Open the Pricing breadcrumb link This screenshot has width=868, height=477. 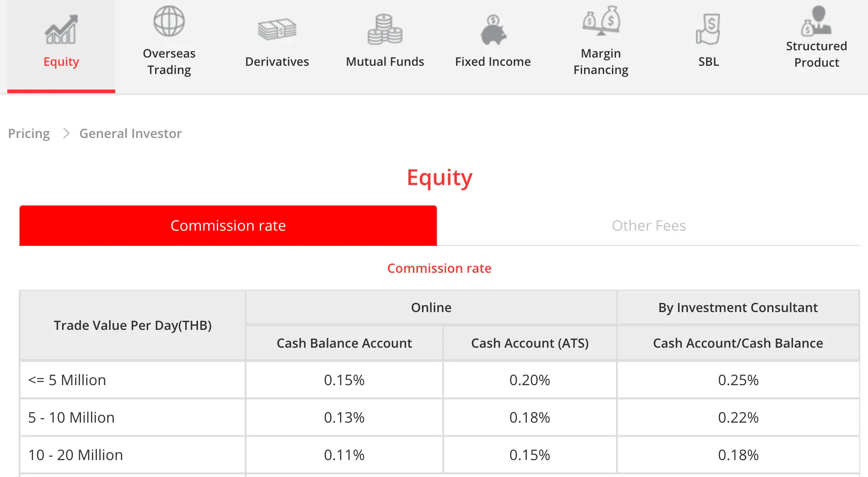(x=29, y=133)
